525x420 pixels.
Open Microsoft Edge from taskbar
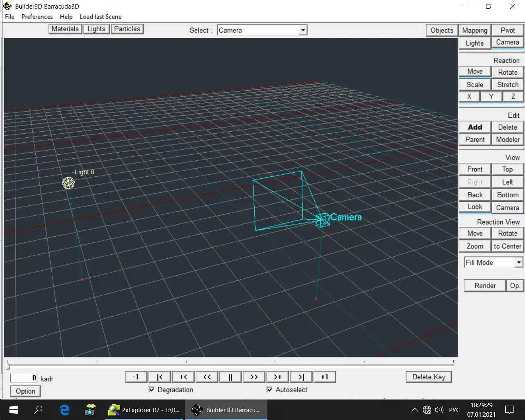tap(64, 410)
